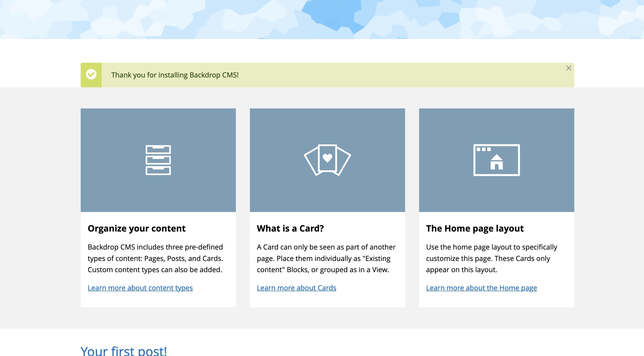The width and height of the screenshot is (644, 356).
Task: Click the Organize your content heading
Action: [x=137, y=228]
